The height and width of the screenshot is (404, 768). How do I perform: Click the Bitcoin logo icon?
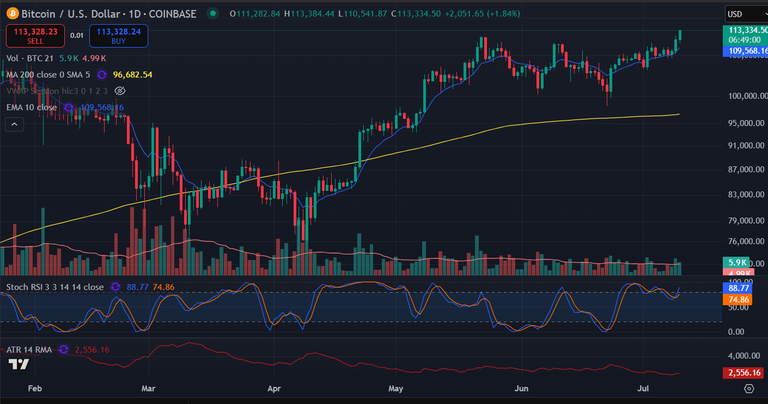[12, 13]
